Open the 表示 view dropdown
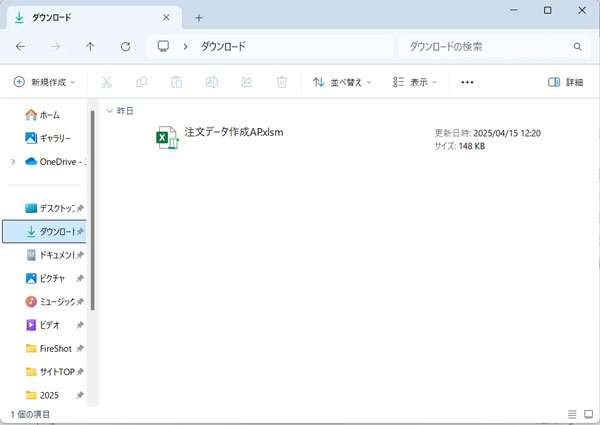Image resolution: width=600 pixels, height=425 pixels. pyautogui.click(x=415, y=82)
